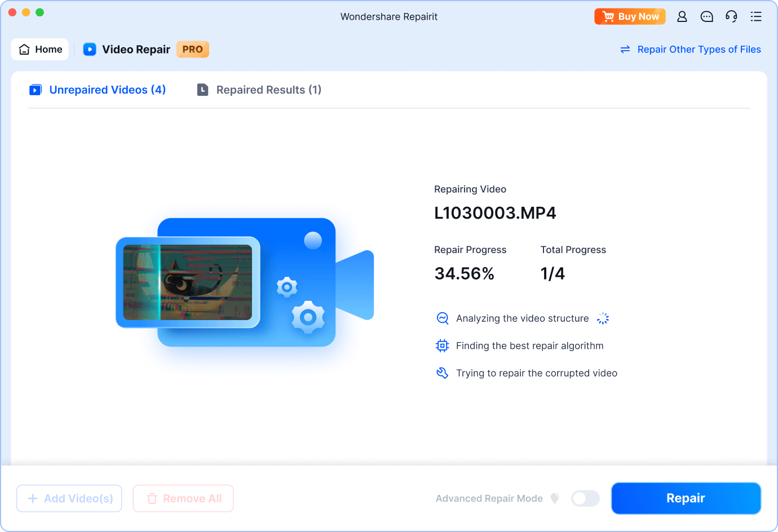The width and height of the screenshot is (778, 532).
Task: Click the Trying to repair wrench icon
Action: (443, 373)
